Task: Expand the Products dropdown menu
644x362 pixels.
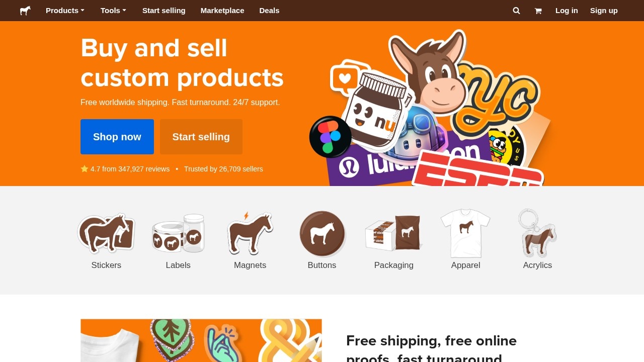Action: coord(65,11)
